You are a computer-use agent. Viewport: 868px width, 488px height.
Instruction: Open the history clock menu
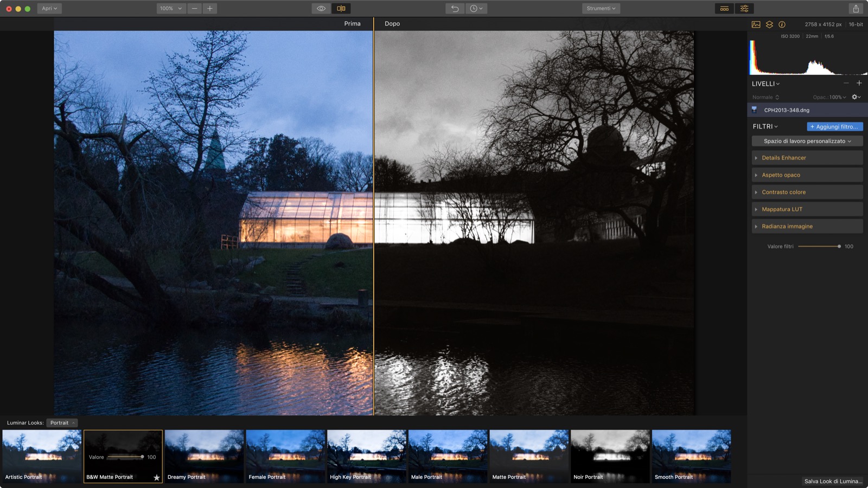(476, 9)
